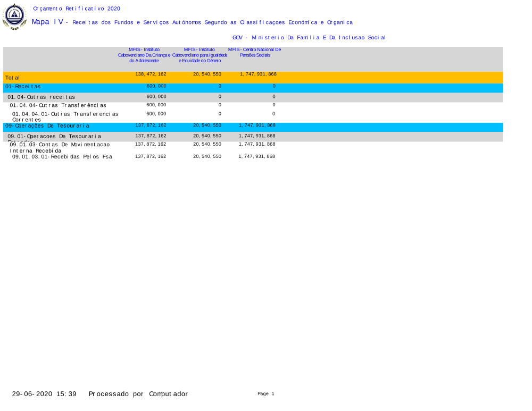Viewport: 532px width, 411px height.
Task: Click the Igualdade e Equidade do Género column header
Action: coord(199,55)
